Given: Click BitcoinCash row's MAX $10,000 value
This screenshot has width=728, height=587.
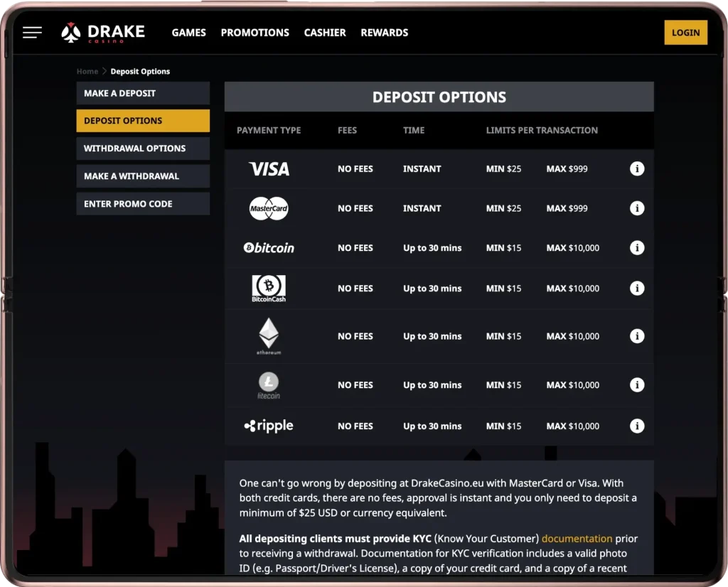Looking at the screenshot, I should point(573,289).
